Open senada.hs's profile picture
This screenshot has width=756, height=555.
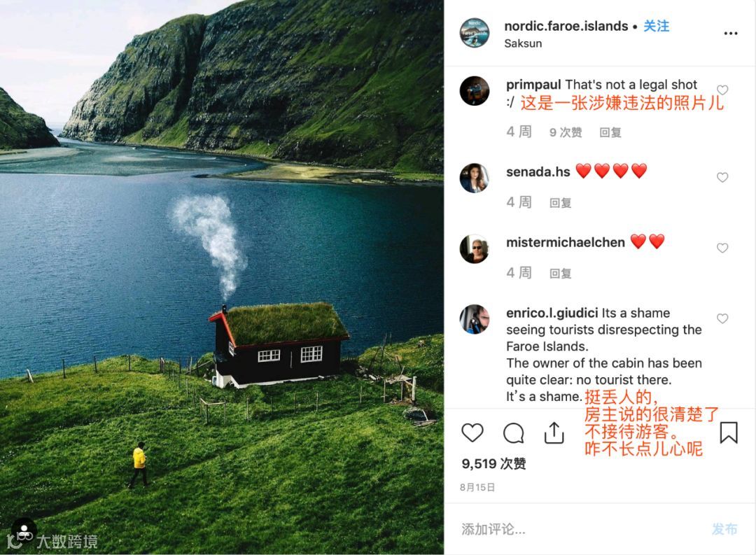pos(475,178)
